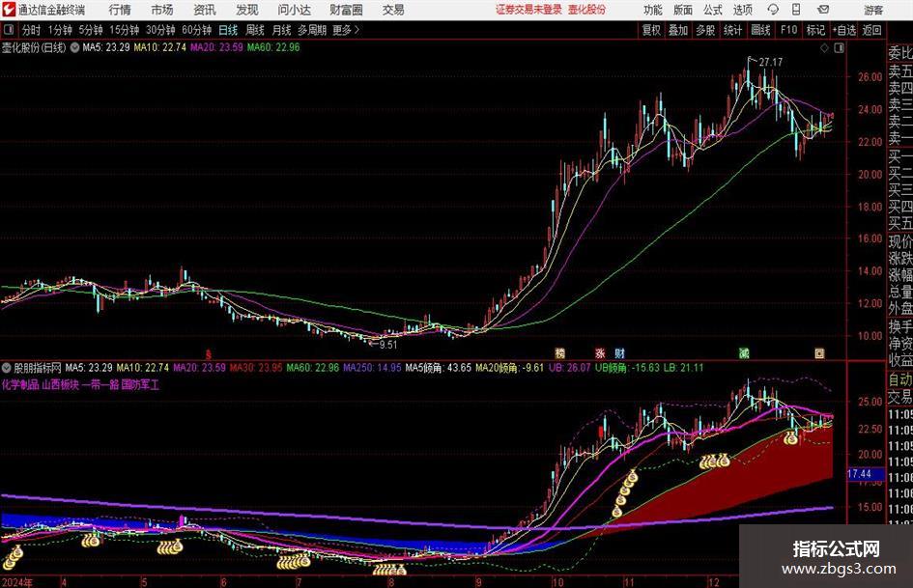
Task: Click money bag signal near May in sub-chart
Action: (169, 546)
